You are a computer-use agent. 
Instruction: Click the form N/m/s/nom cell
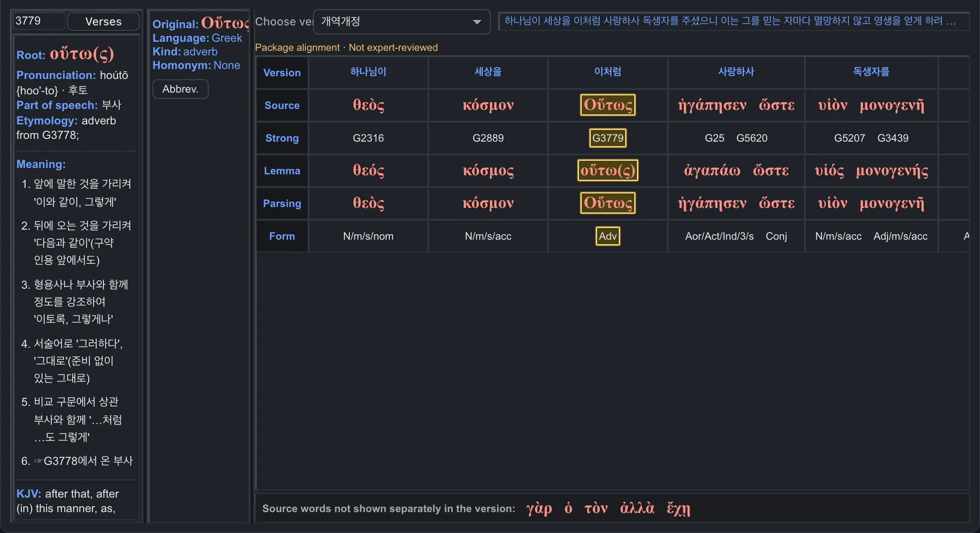click(x=368, y=236)
